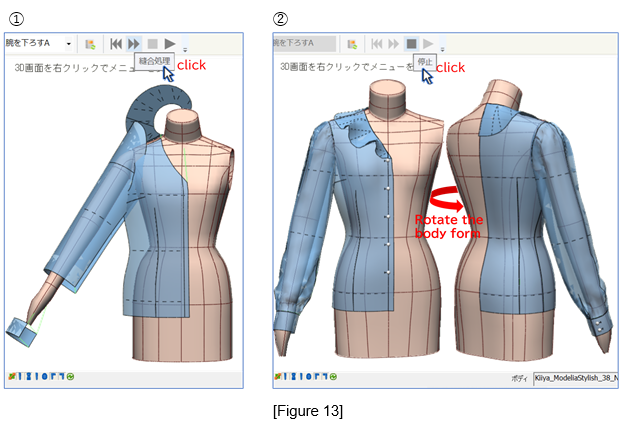This screenshot has height=429, width=623.
Task: Click the square stop button in panel ①
Action: pos(153,44)
